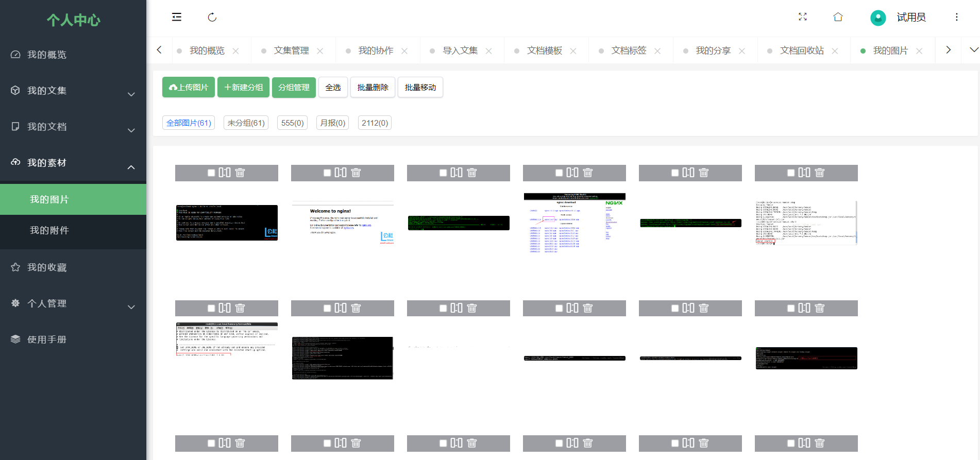Close the 我的分享 tab

tap(742, 51)
